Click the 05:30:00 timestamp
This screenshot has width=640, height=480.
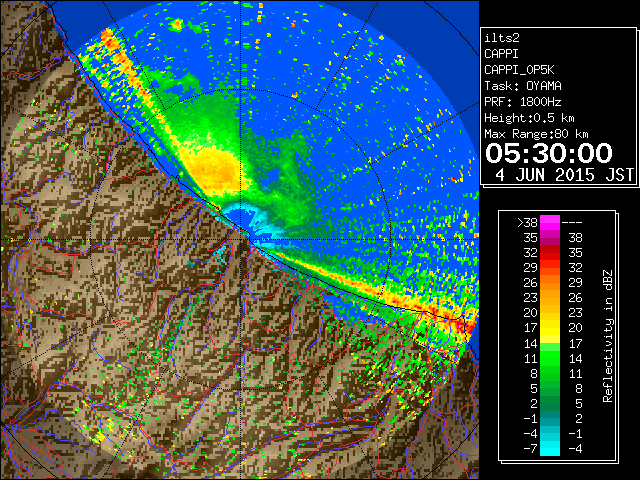(549, 153)
